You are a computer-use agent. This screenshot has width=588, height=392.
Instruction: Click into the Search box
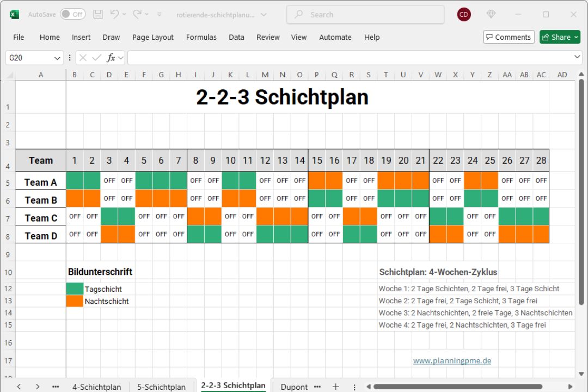365,15
